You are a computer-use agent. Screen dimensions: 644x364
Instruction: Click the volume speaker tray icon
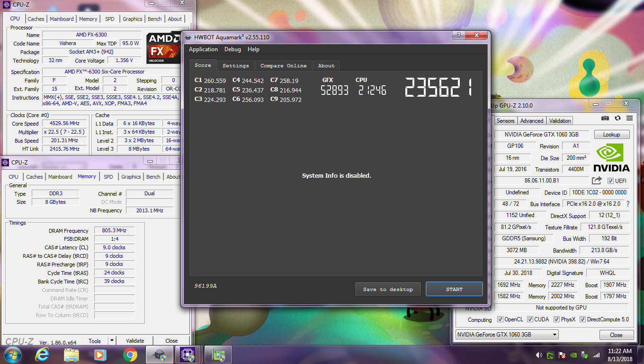(539, 355)
